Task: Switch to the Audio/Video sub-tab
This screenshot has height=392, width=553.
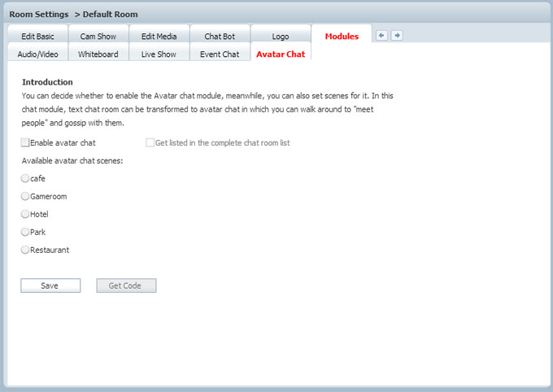Action: coord(37,54)
